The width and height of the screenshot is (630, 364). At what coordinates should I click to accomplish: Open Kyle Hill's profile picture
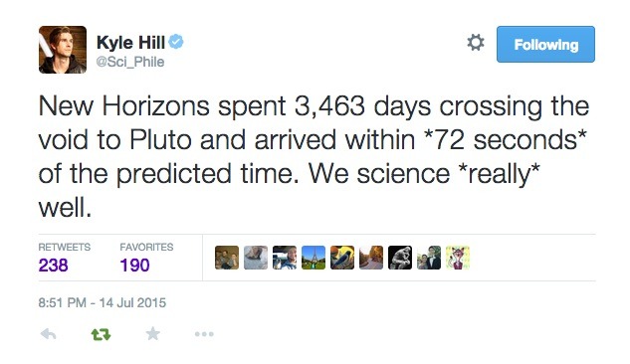[x=63, y=50]
